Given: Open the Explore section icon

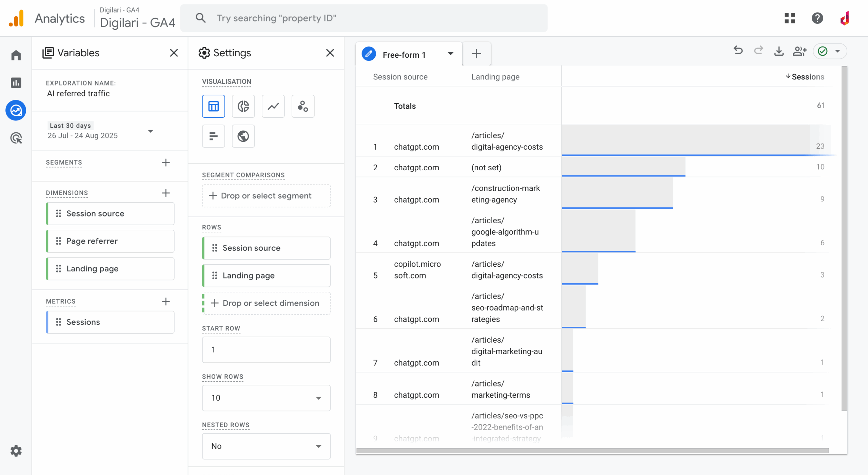Looking at the screenshot, I should click(x=16, y=110).
